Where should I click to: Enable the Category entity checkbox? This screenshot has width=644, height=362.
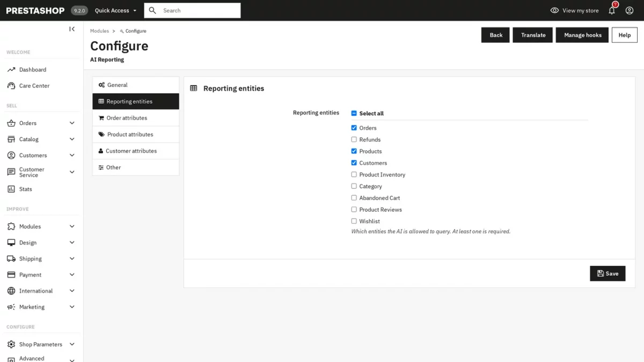click(354, 186)
